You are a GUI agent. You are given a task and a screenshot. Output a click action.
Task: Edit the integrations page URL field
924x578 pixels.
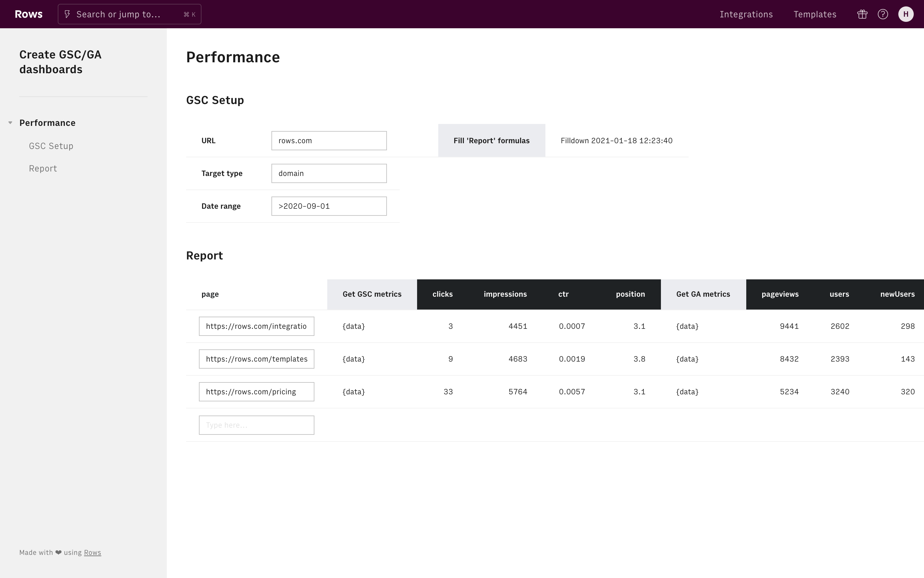coord(257,326)
